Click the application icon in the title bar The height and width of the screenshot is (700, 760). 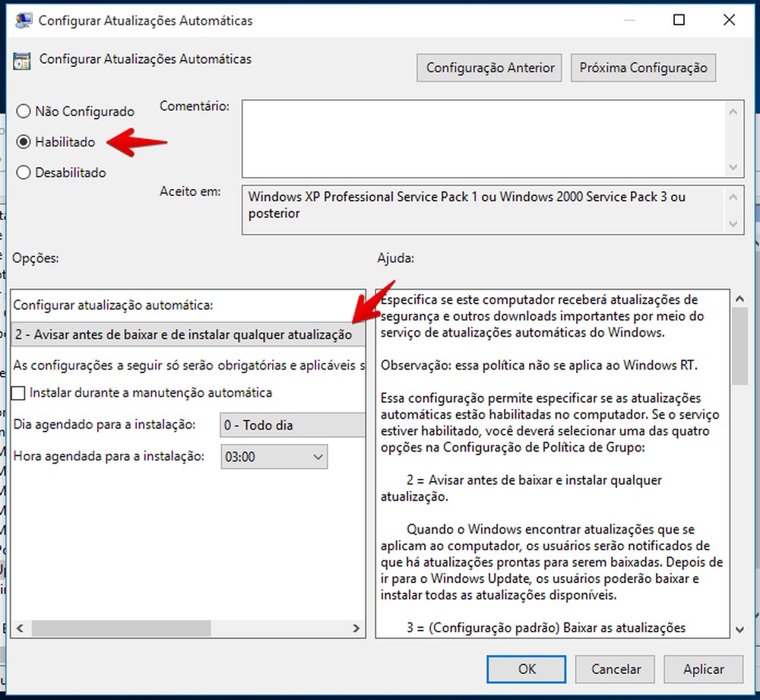pyautogui.click(x=21, y=20)
